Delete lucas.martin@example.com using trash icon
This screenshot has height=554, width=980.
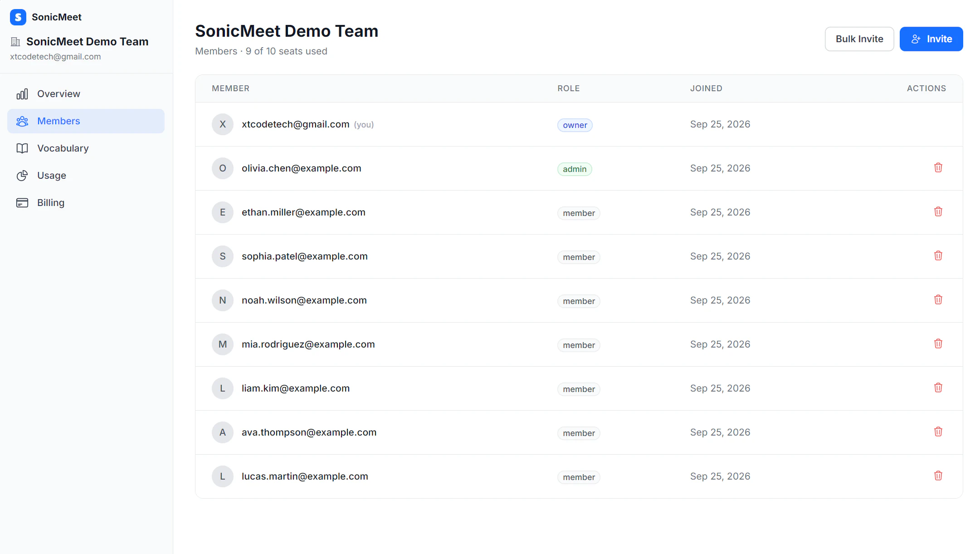point(938,476)
